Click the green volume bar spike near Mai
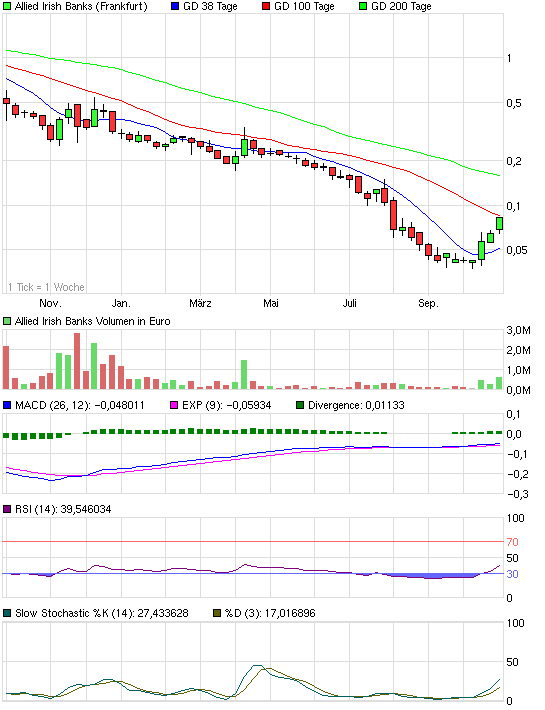The height and width of the screenshot is (710, 545). 244,374
